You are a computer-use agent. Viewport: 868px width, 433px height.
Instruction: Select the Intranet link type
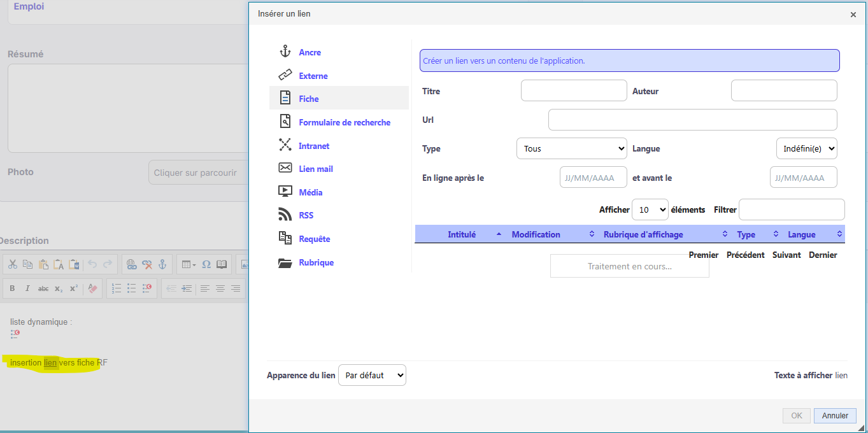pyautogui.click(x=314, y=146)
